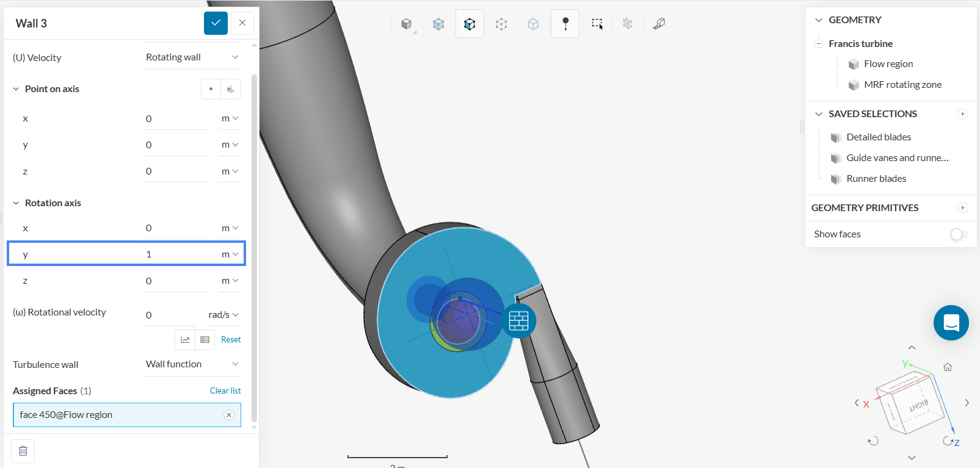Viewport: 980px width, 468px height.
Task: Select the pin/probe point tool in the toolbar
Action: tap(565, 24)
